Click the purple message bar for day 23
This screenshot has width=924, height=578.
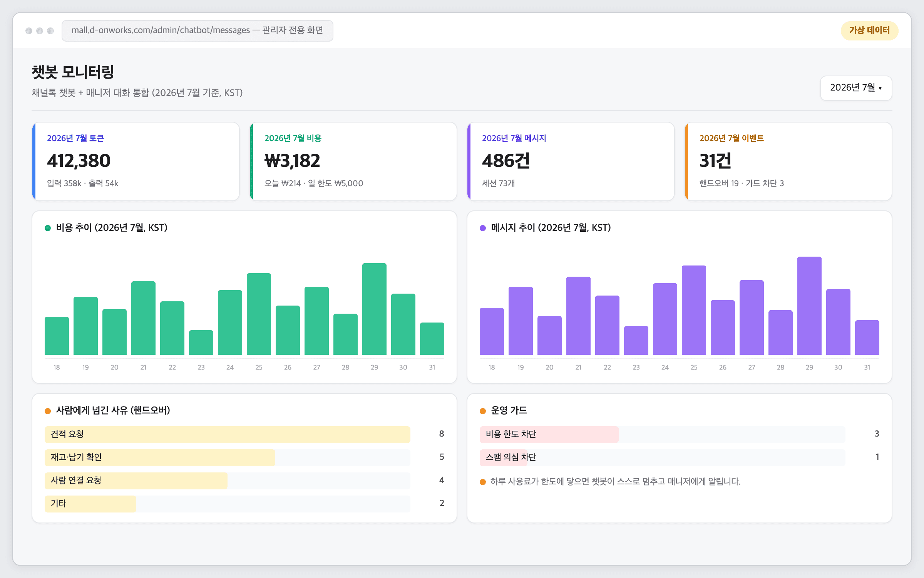click(x=636, y=340)
